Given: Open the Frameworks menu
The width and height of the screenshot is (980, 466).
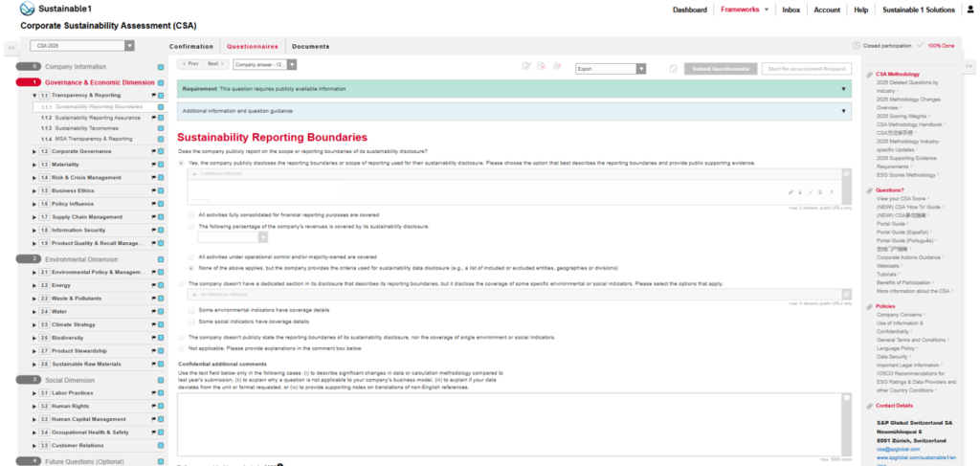Looking at the screenshot, I should (x=743, y=10).
